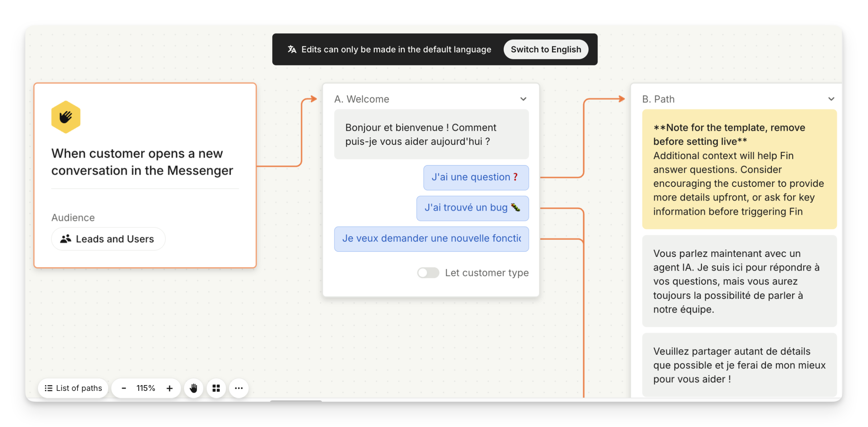Zoom in with the plus button
Screen dimensions: 868x427
tap(169, 388)
